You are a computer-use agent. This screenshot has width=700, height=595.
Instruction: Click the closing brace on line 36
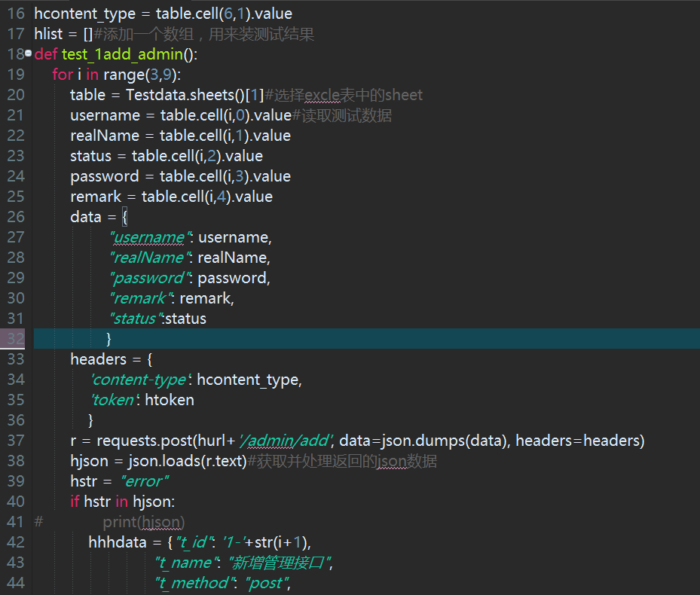(x=90, y=420)
